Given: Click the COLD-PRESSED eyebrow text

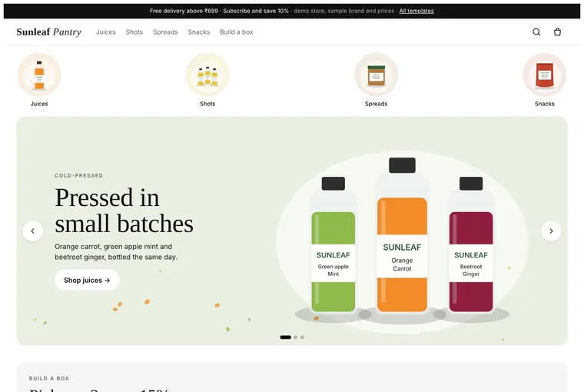Looking at the screenshot, I should tap(79, 175).
